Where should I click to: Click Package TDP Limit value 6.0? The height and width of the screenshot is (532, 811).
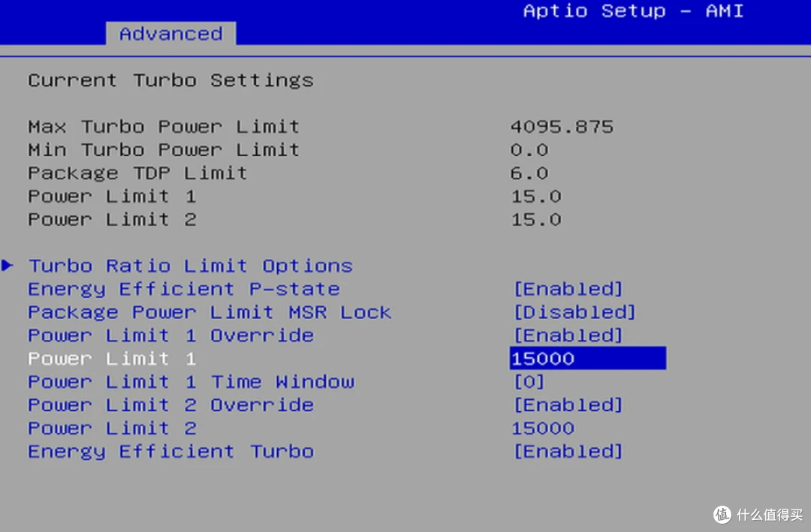(529, 173)
